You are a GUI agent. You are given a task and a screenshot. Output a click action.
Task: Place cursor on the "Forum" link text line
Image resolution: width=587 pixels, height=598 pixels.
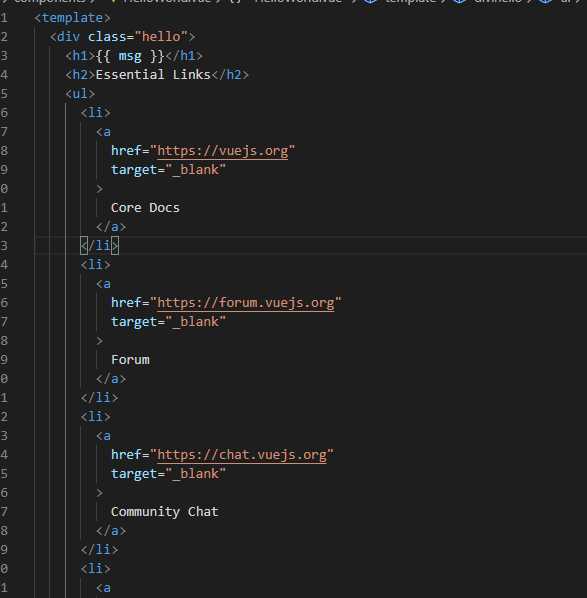[130, 360]
